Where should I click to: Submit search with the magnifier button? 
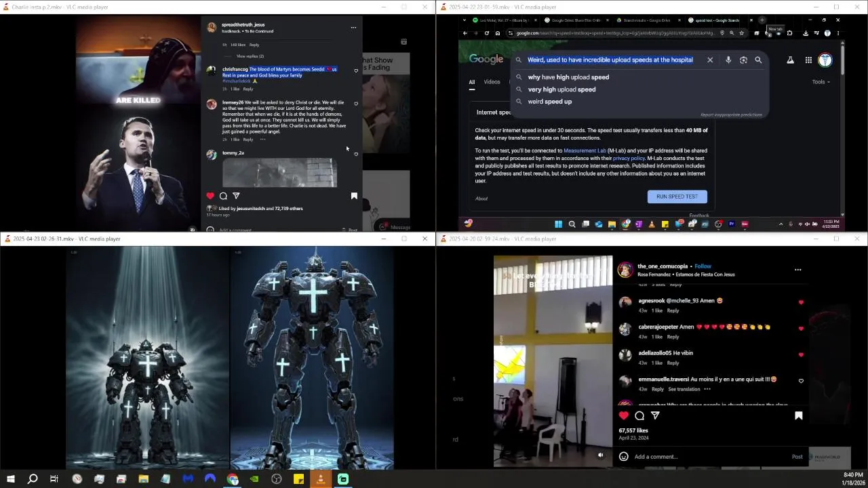[758, 60]
